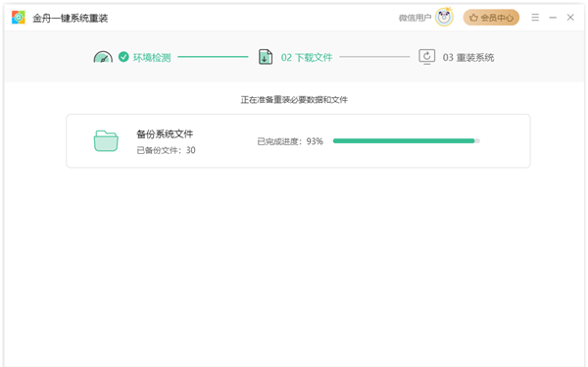Select the 03 重装系统 step
The height and width of the screenshot is (367, 588).
pos(468,58)
